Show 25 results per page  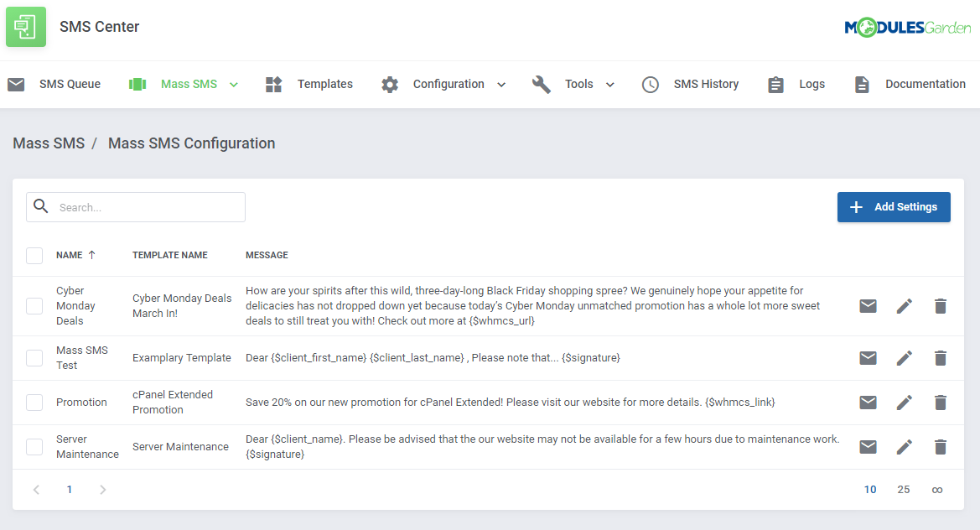[x=904, y=489]
